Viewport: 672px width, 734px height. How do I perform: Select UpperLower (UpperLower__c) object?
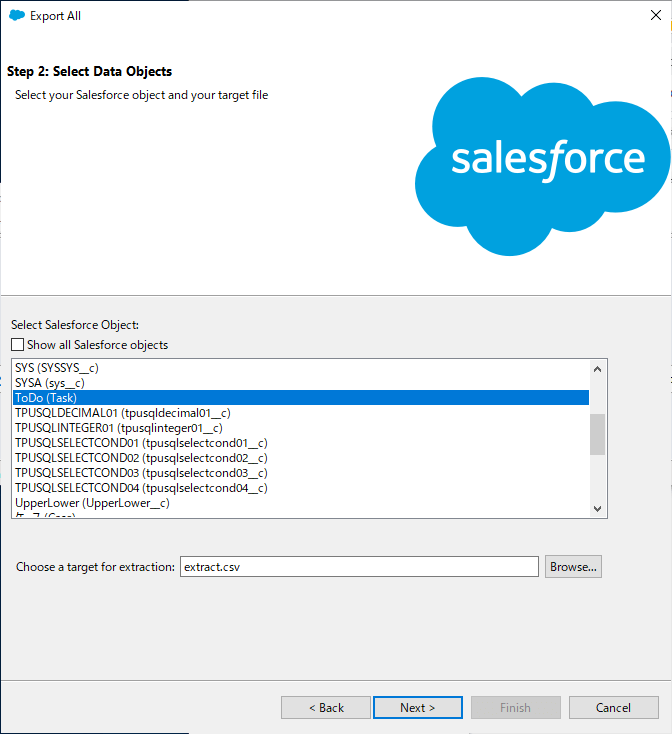(301, 503)
